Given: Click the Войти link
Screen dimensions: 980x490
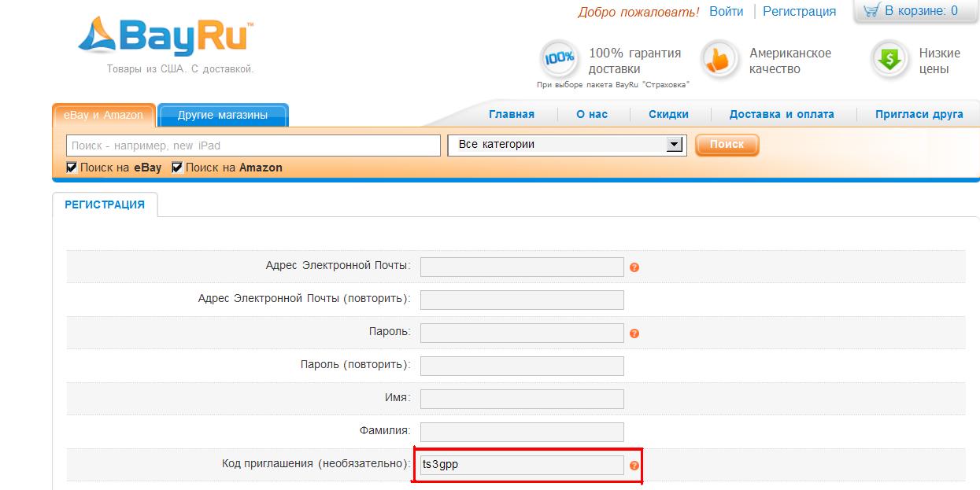Looking at the screenshot, I should 726,11.
